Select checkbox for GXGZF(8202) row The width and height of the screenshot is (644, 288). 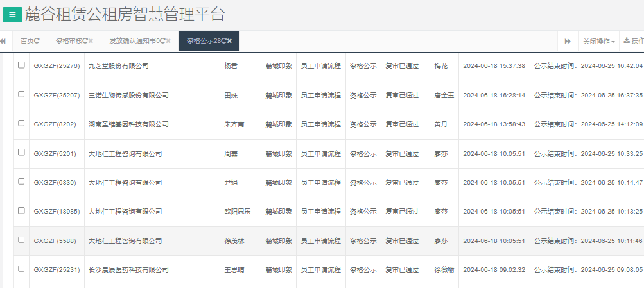click(21, 123)
